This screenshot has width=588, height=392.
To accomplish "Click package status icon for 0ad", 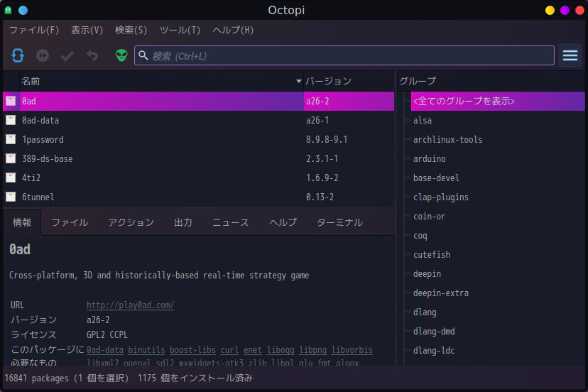I will tap(11, 101).
